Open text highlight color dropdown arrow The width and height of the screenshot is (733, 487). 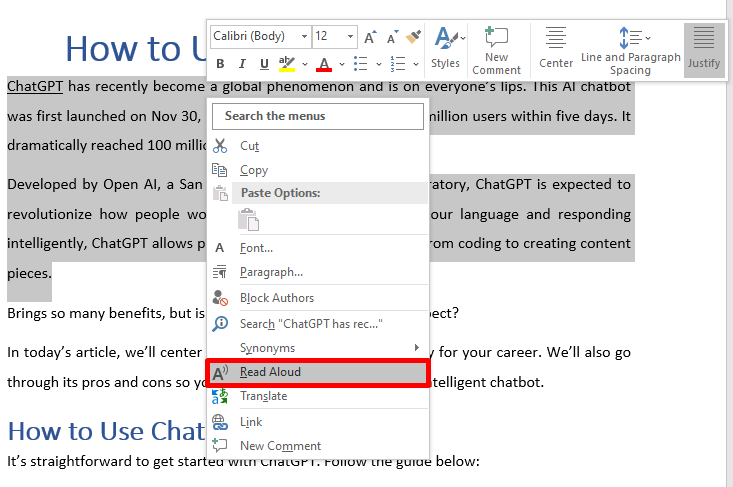pyautogui.click(x=305, y=64)
